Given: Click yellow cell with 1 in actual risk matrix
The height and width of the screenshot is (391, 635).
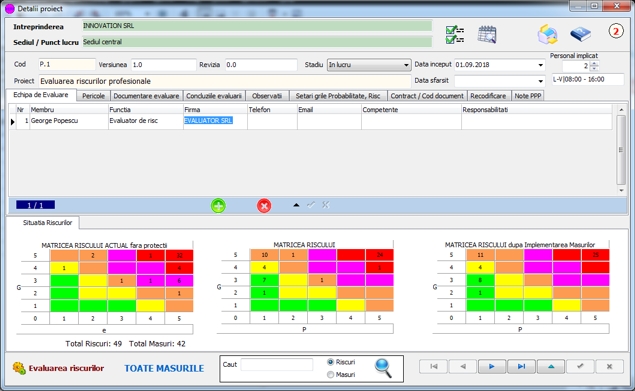Looking at the screenshot, I should [x=64, y=268].
